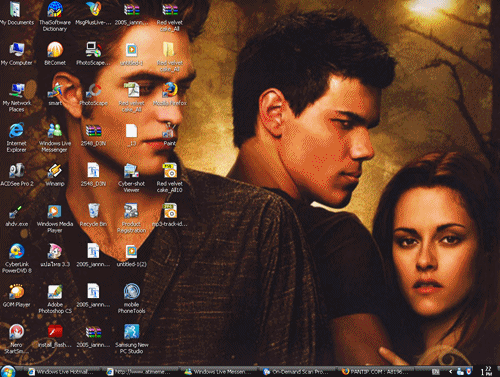This screenshot has width=500, height=377.
Task: Select the MsgPlusLive installer icon
Action: pos(93,13)
